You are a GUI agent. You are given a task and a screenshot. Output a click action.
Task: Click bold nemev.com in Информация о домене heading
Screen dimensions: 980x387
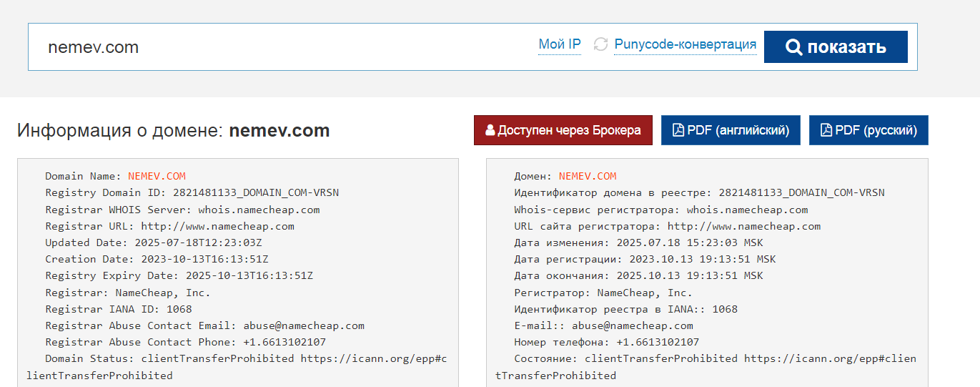coord(279,131)
